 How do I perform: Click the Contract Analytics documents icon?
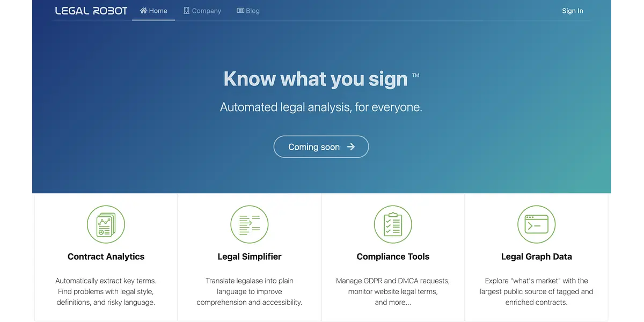coord(106,224)
